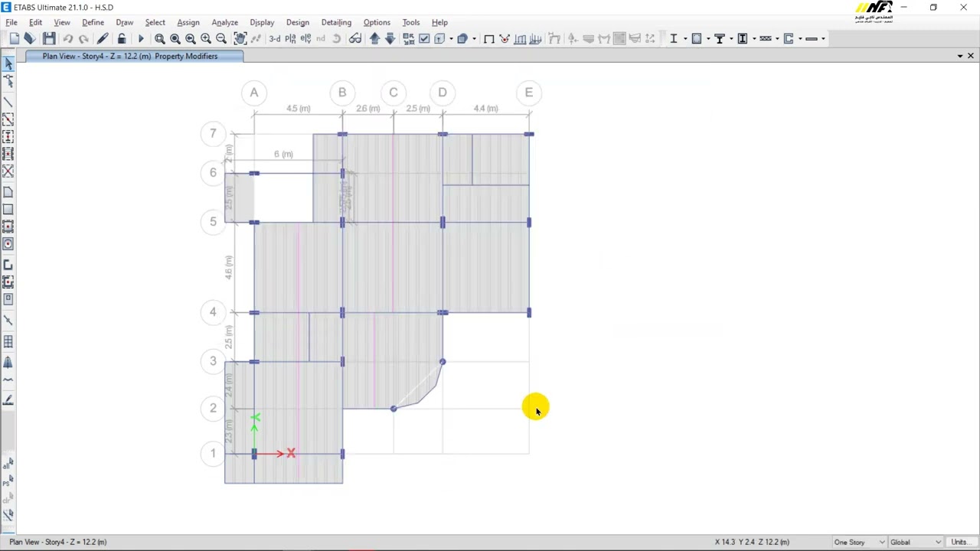Click the Redo arrow icon
980x551 pixels.
(83, 38)
